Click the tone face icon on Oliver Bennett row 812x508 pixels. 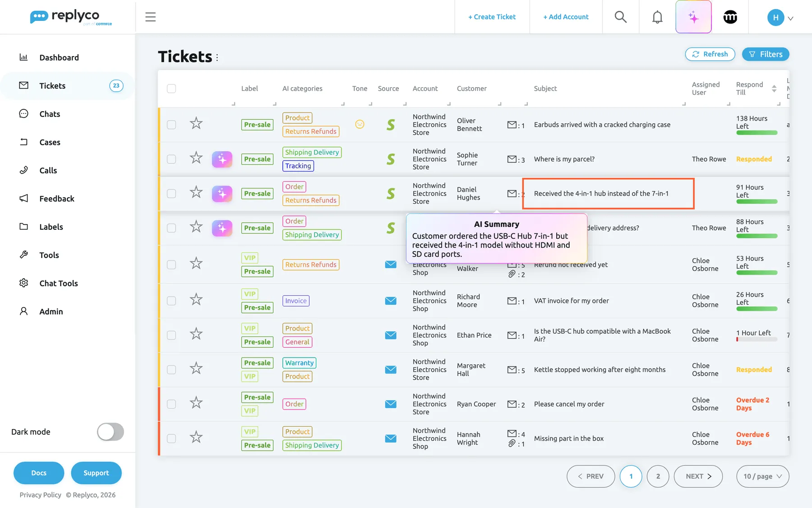pos(360,124)
